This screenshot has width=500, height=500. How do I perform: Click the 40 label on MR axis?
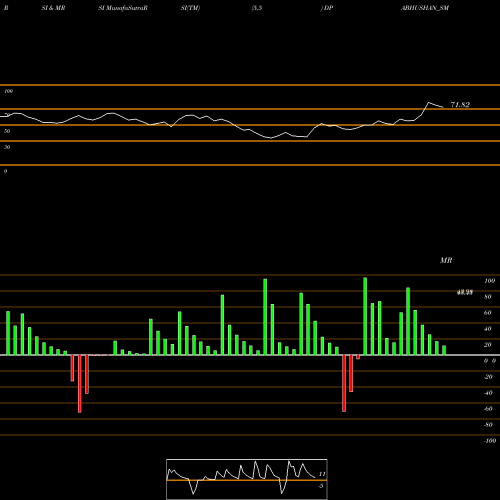488,329
